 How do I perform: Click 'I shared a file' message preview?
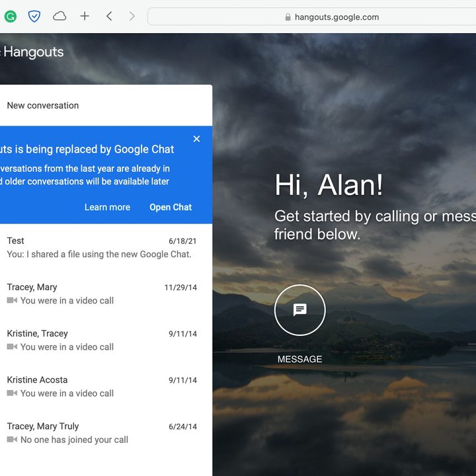(x=99, y=254)
